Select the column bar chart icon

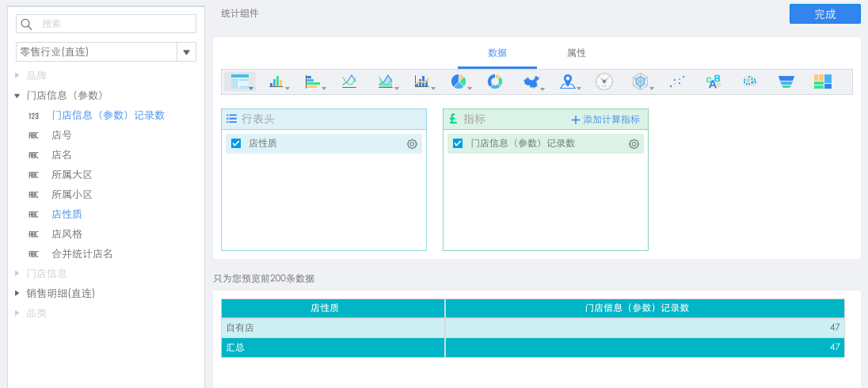pos(276,82)
